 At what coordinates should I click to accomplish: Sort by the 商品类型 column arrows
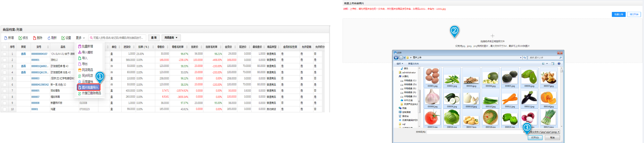(278, 47)
